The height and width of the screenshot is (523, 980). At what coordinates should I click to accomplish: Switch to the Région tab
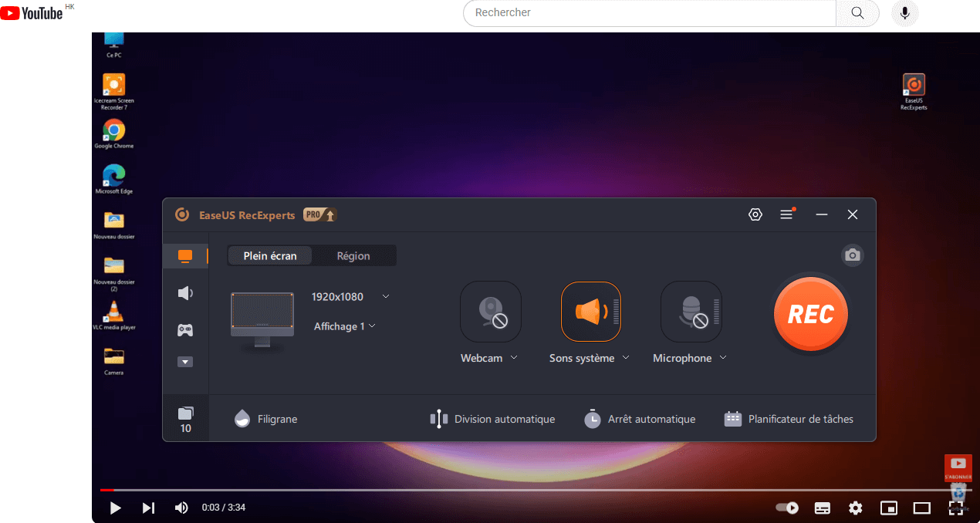(x=353, y=256)
